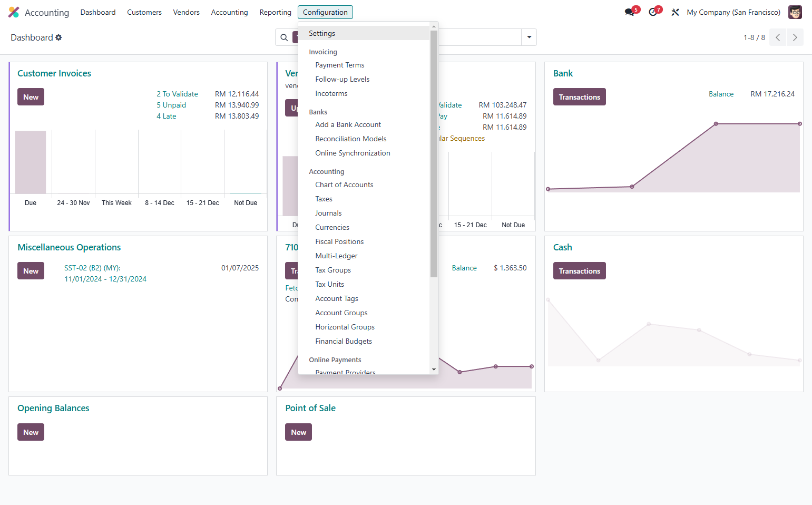Click the debug tools wrench icon

point(675,12)
